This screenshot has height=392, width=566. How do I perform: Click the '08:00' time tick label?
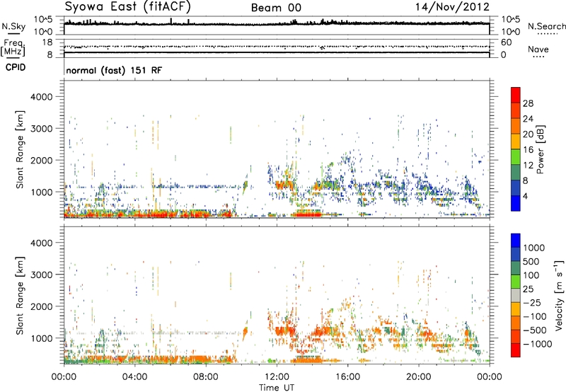tap(206, 377)
